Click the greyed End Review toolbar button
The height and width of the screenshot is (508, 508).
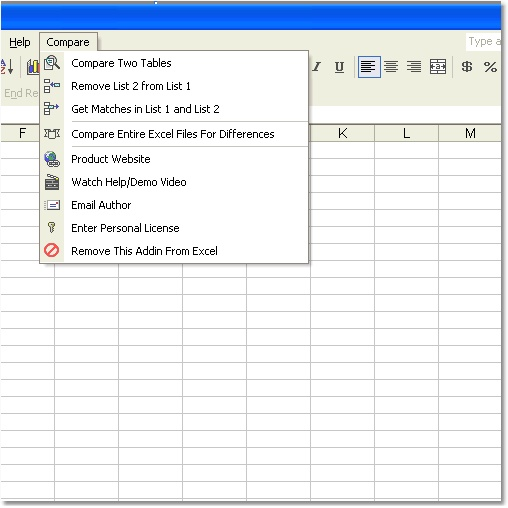pyautogui.click(x=21, y=93)
